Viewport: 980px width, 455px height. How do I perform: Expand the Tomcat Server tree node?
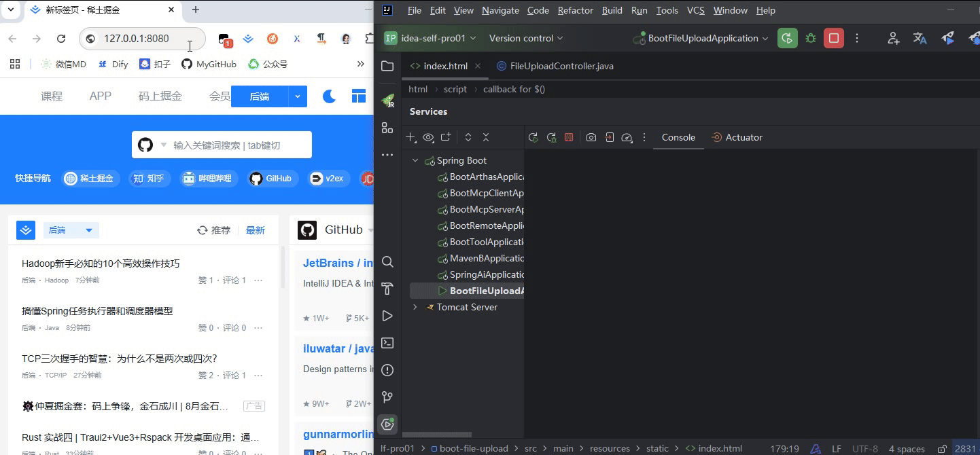pos(415,308)
